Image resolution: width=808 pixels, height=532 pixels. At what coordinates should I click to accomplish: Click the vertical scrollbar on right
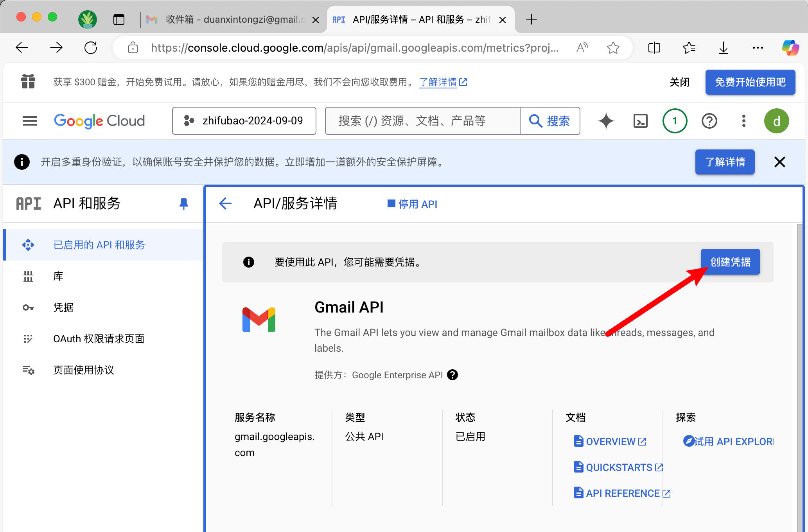click(x=800, y=352)
